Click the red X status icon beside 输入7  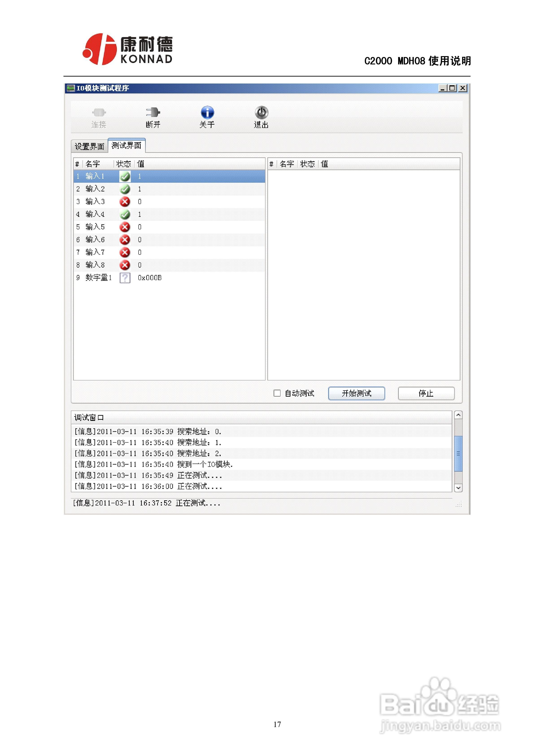click(x=125, y=252)
